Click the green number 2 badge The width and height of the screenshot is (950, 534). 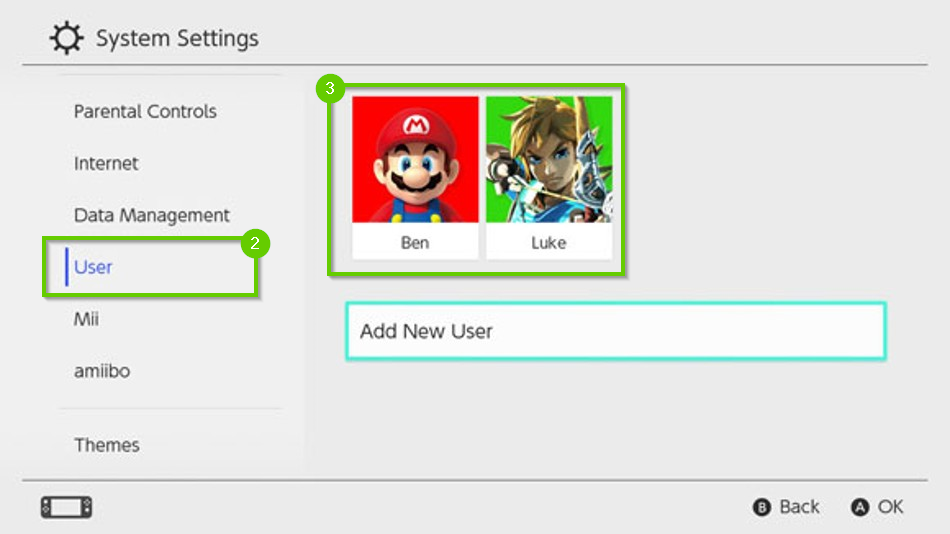[x=255, y=243]
